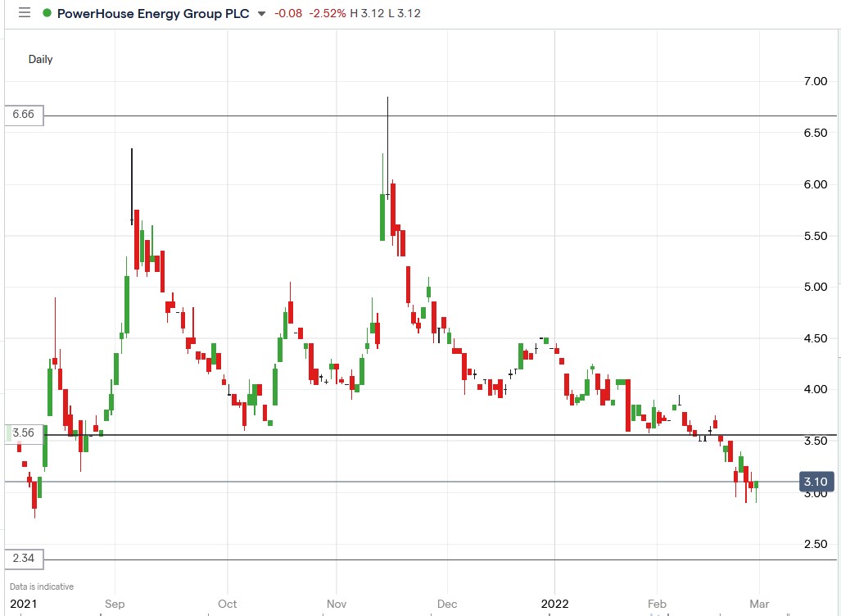Select the 2.34 support level label
This screenshot has width=841, height=616.
click(x=23, y=559)
